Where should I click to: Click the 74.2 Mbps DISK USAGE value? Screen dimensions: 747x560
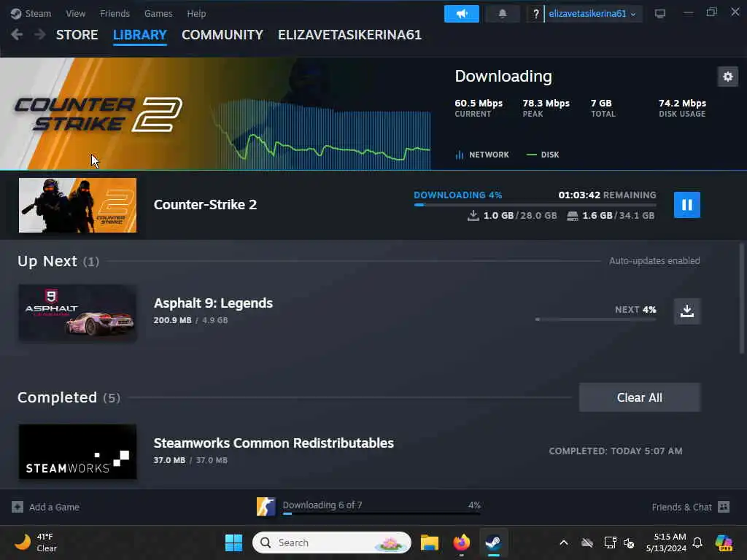click(682, 103)
